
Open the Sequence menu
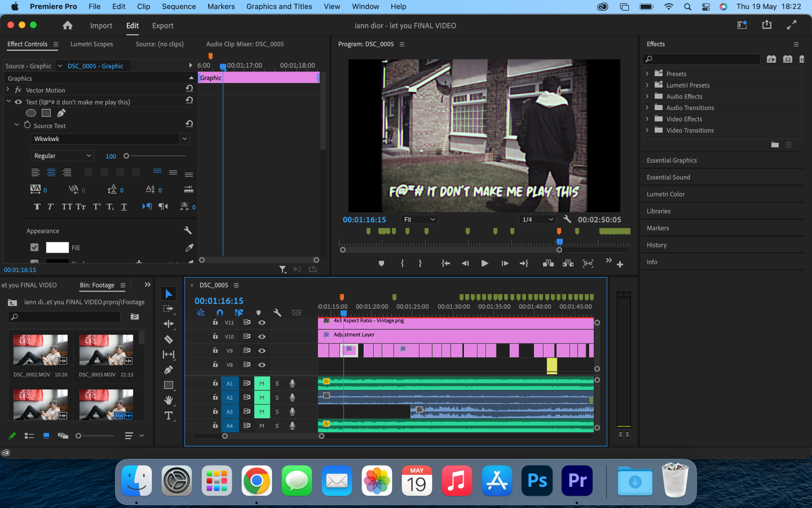[x=178, y=6]
